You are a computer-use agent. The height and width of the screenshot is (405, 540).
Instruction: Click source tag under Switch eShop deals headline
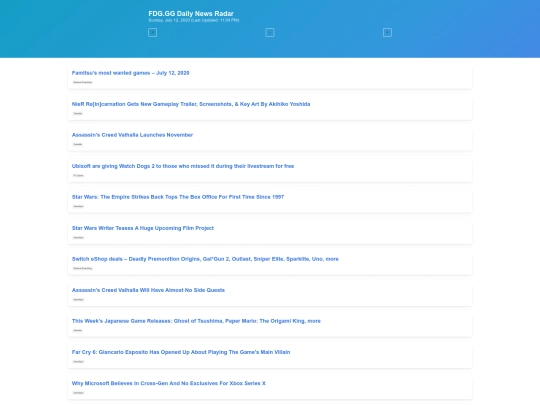tap(83, 268)
